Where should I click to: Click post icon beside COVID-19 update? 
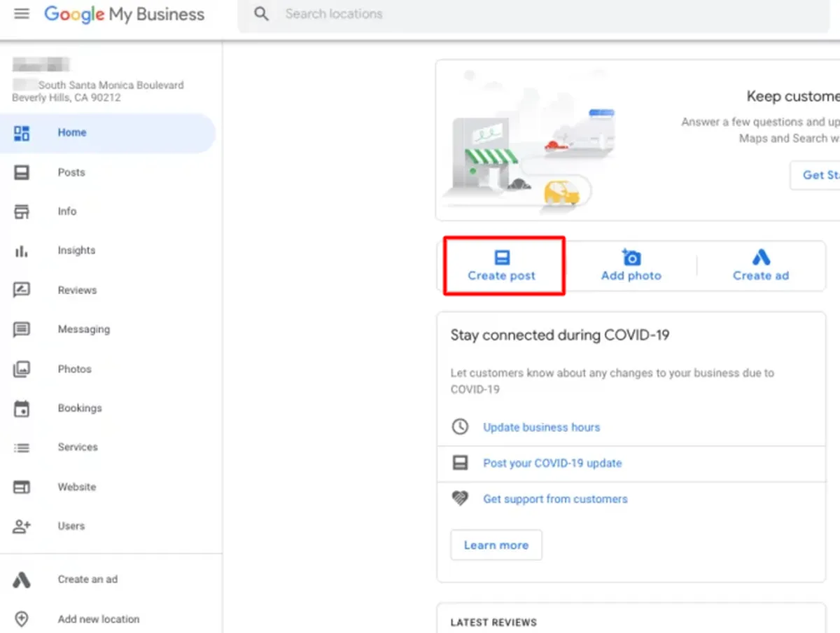pos(460,463)
